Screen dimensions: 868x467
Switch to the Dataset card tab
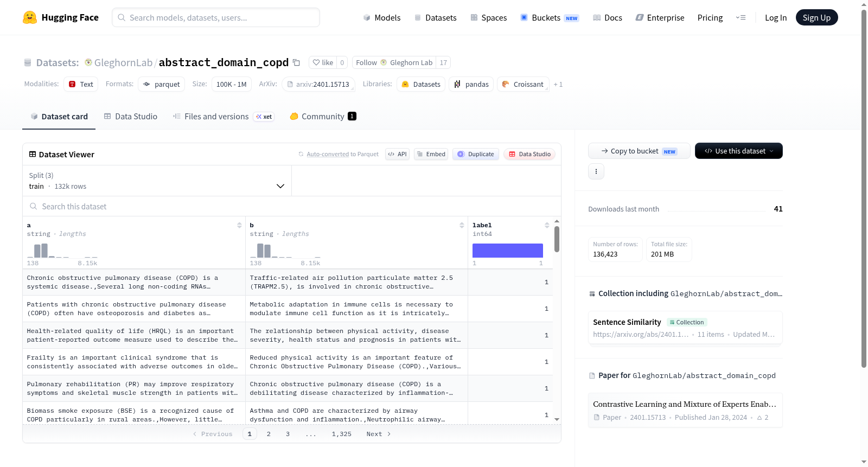(59, 116)
